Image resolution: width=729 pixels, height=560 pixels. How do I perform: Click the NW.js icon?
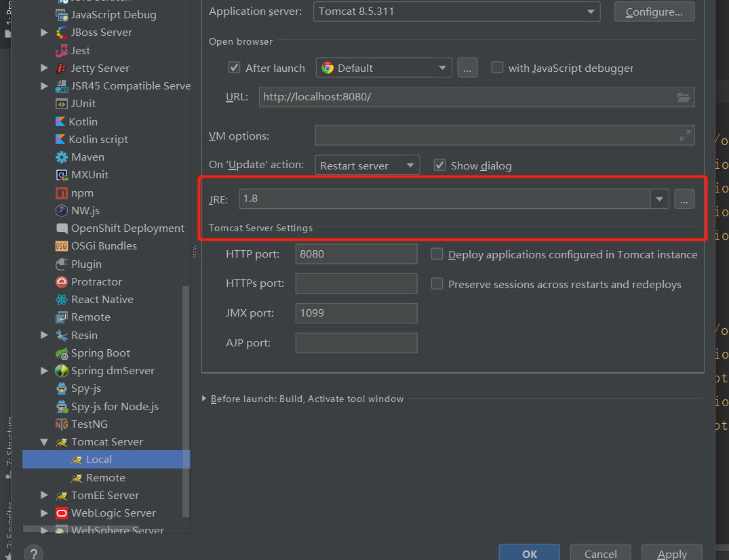(x=61, y=211)
